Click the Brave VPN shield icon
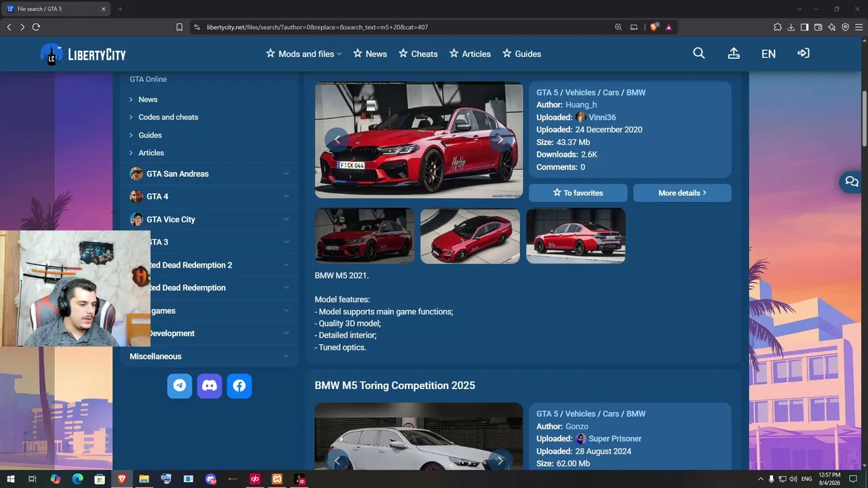This screenshot has width=868, height=488. tap(845, 27)
